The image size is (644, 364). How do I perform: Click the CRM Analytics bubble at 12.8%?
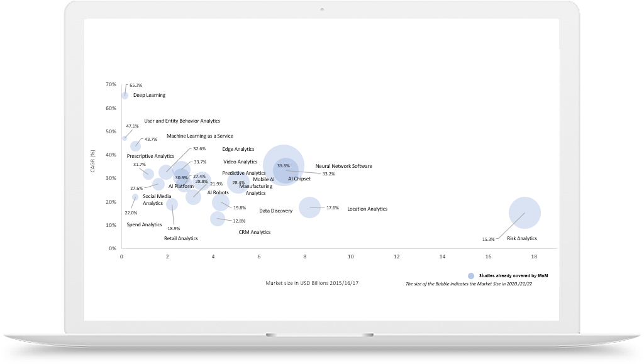(218, 219)
